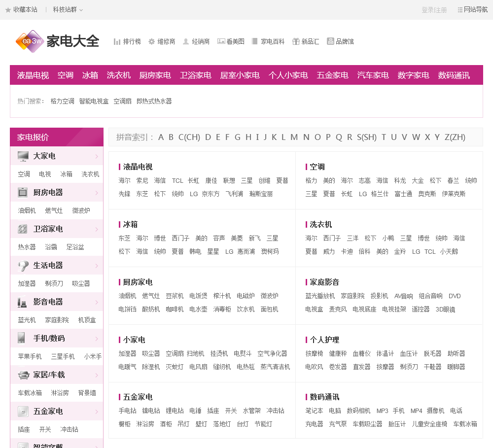This screenshot has height=448, width=493.
Task: Open the 液晶电视 navigation tab
Action: pyautogui.click(x=33, y=75)
